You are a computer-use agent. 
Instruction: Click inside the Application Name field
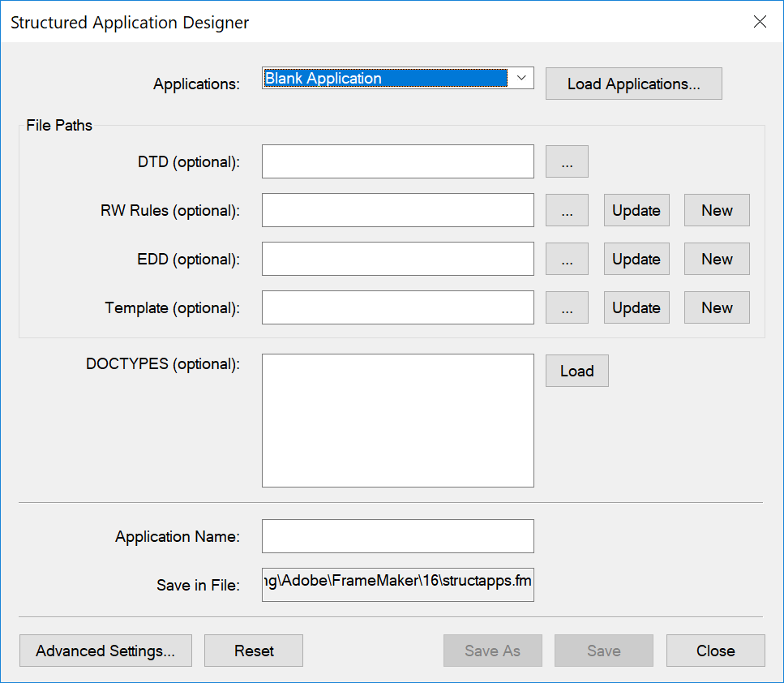[x=397, y=536]
